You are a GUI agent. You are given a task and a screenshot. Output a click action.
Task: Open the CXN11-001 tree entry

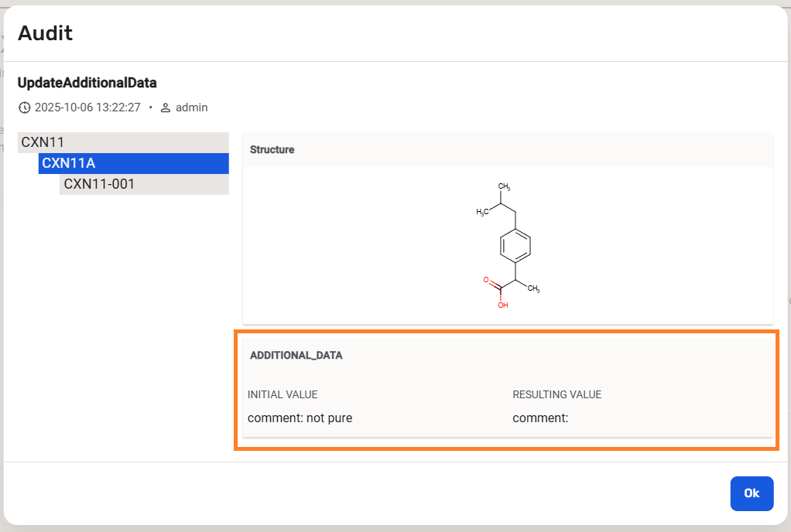coord(99,184)
